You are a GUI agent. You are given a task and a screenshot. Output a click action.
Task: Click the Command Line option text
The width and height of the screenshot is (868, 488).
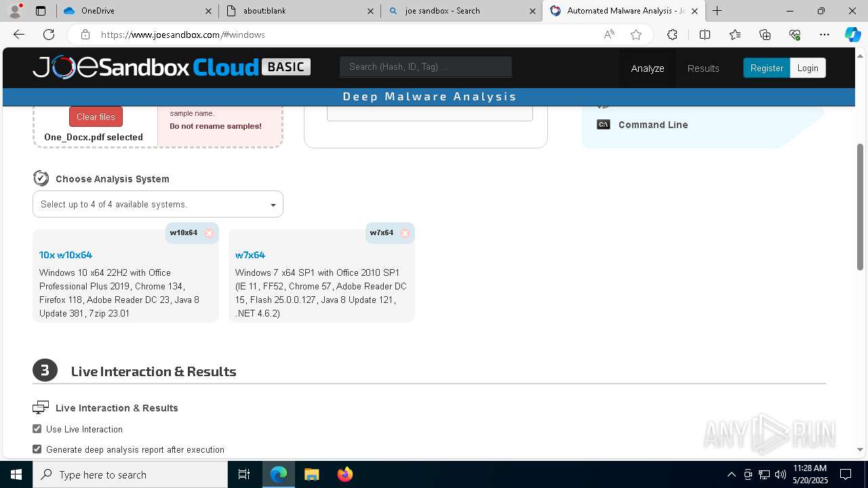click(x=653, y=125)
